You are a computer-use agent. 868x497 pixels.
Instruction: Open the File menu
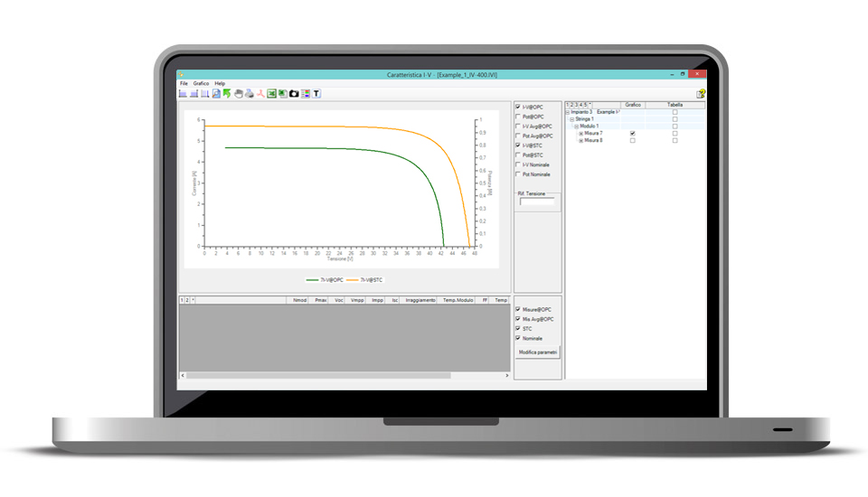click(x=184, y=83)
